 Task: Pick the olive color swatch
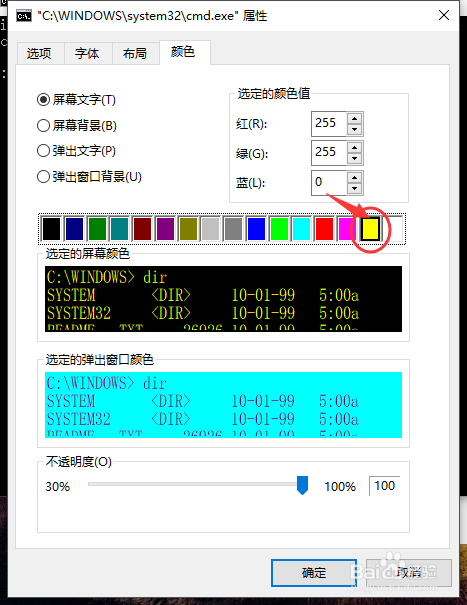coord(188,229)
